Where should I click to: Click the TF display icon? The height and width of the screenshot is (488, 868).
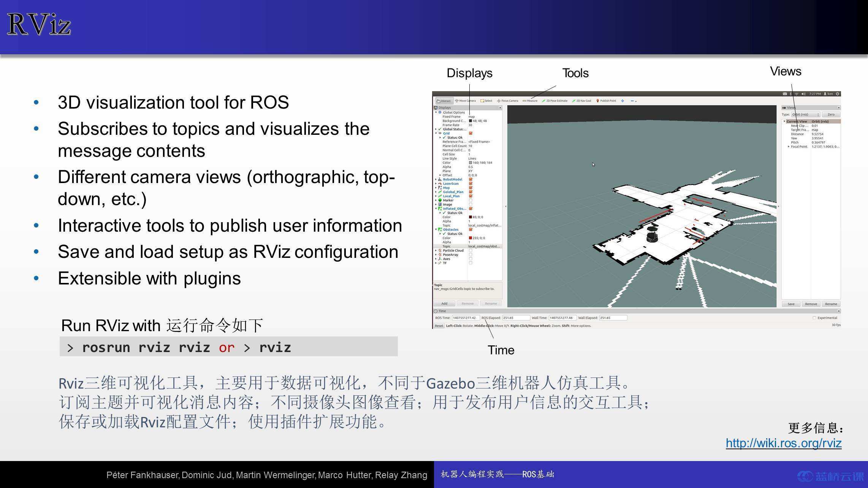tap(440, 263)
